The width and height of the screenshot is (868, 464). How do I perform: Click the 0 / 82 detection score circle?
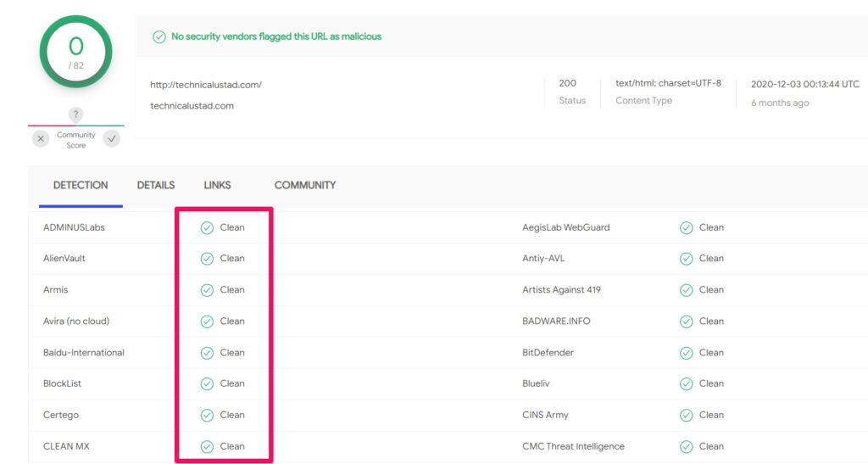(75, 52)
